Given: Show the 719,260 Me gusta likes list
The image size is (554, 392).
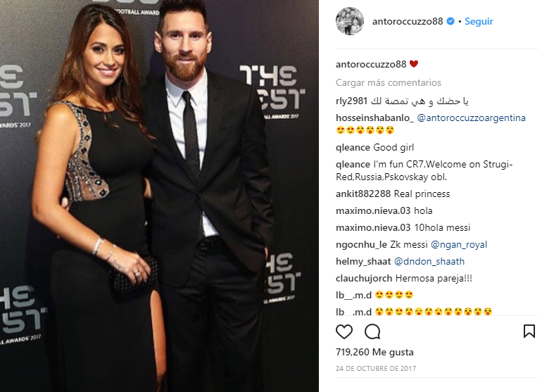Looking at the screenshot, I should [x=374, y=352].
